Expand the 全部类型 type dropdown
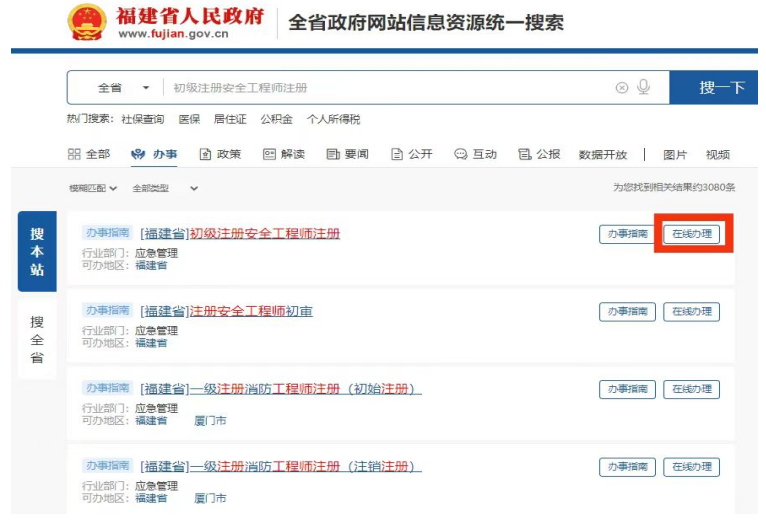The width and height of the screenshot is (766, 523). click(x=165, y=188)
